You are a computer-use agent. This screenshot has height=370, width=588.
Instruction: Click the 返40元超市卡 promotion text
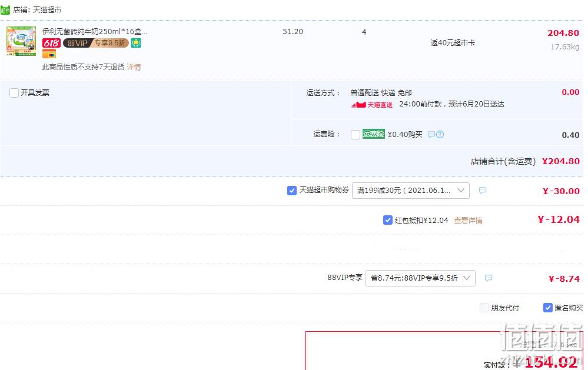453,43
